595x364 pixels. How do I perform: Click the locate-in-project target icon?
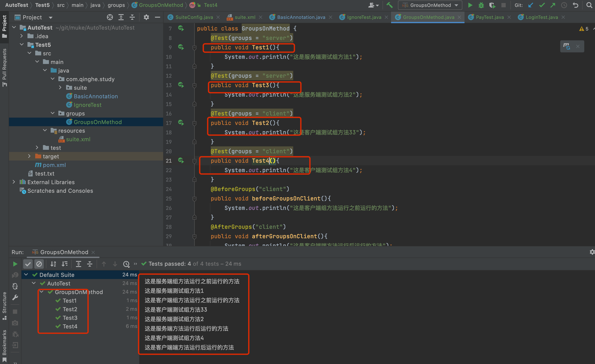pyautogui.click(x=110, y=17)
